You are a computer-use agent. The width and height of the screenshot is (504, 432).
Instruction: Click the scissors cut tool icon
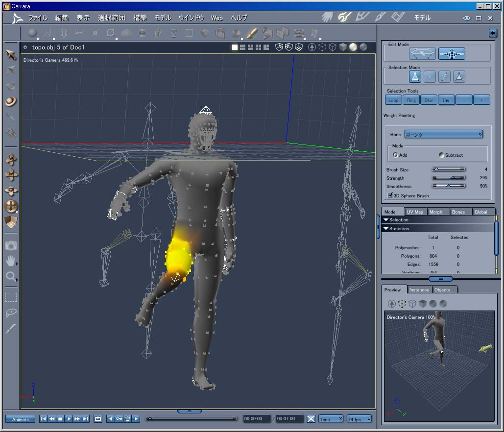(79, 33)
